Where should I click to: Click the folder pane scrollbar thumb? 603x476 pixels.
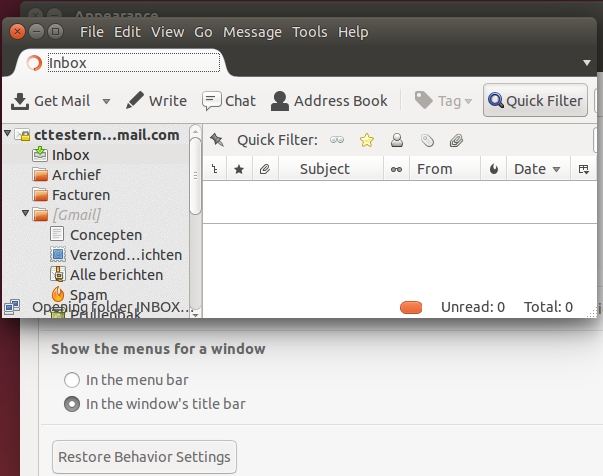(x=195, y=176)
